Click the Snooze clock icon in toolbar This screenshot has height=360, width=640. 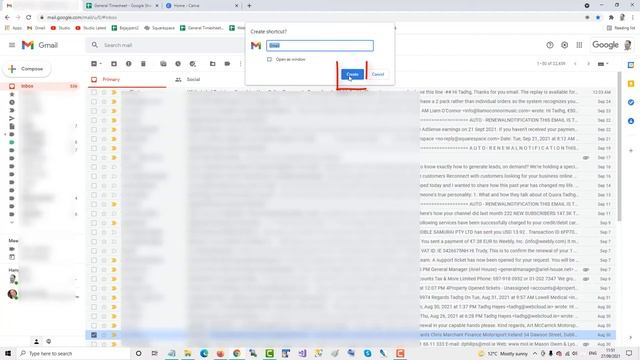coord(178,64)
